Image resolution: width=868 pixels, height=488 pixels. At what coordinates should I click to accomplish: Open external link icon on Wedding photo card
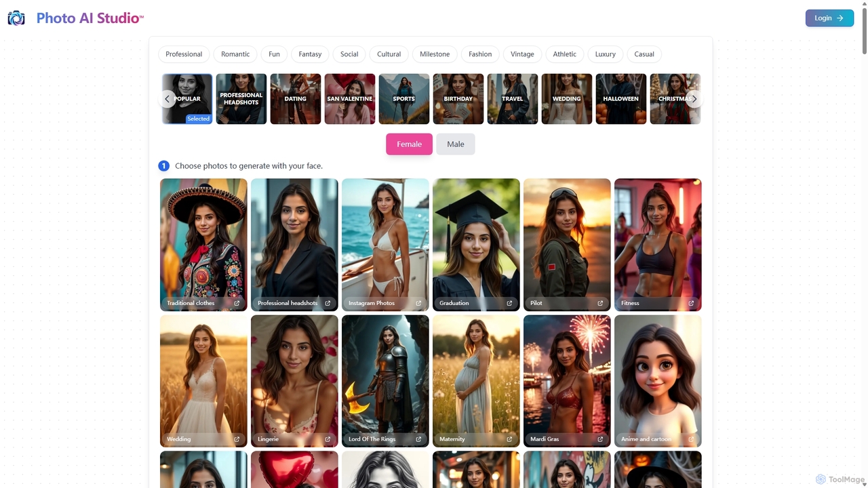click(x=237, y=439)
